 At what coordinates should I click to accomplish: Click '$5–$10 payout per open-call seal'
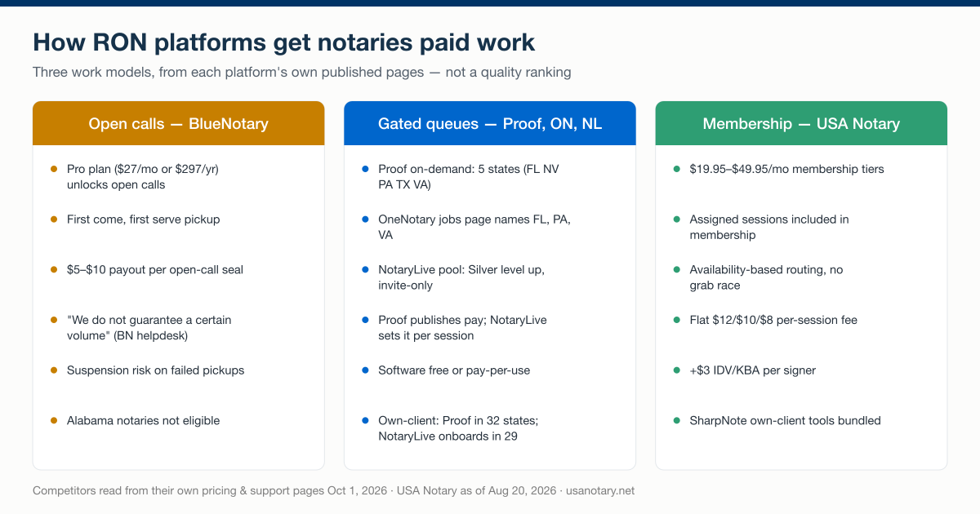(155, 269)
